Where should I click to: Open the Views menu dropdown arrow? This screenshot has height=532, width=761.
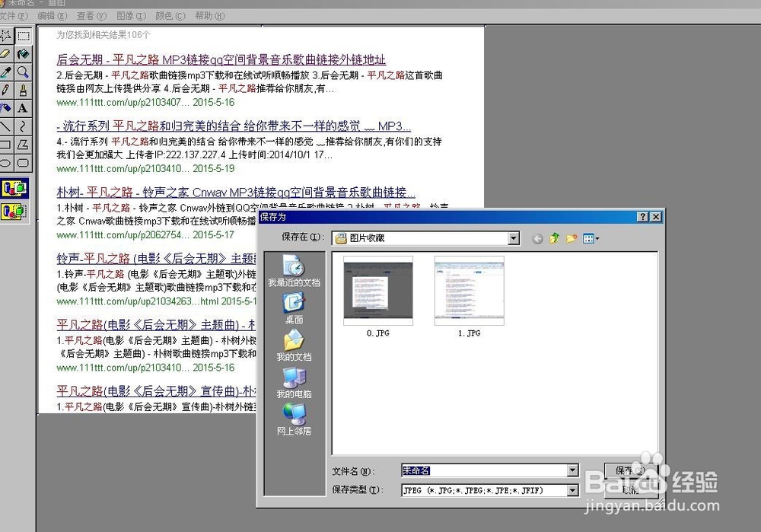click(x=597, y=238)
